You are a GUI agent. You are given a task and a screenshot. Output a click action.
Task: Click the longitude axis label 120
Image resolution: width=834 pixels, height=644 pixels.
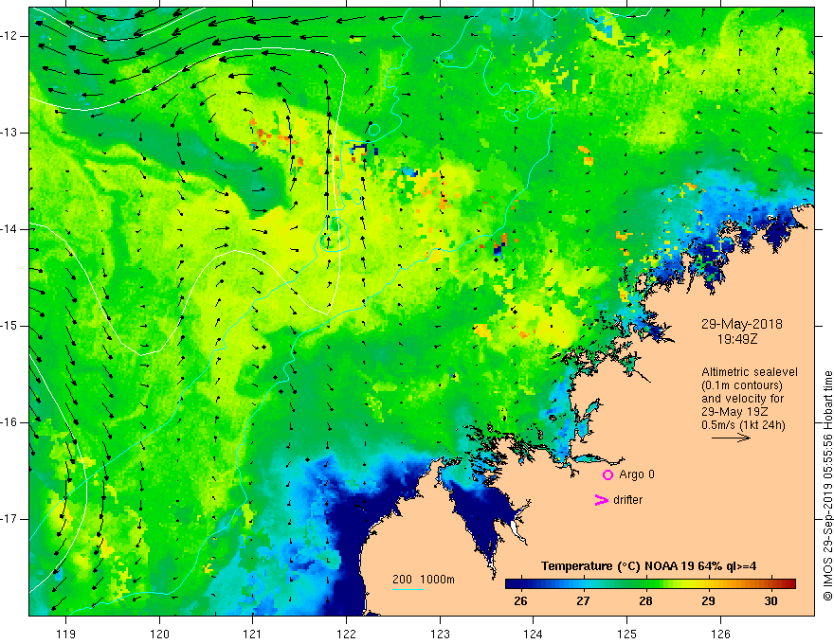[x=159, y=634]
